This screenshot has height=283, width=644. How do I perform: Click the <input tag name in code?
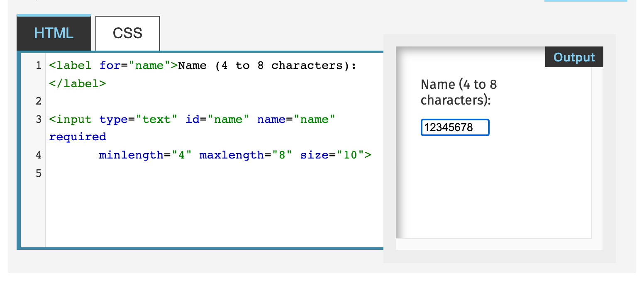click(70, 120)
